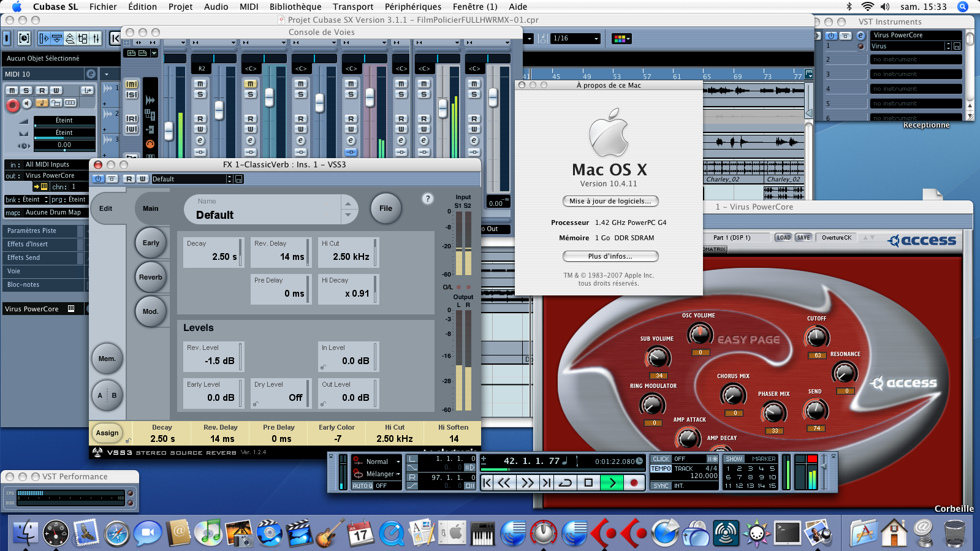Click the Lock track icon in Inspector
The image size is (980, 551).
pos(56,103)
